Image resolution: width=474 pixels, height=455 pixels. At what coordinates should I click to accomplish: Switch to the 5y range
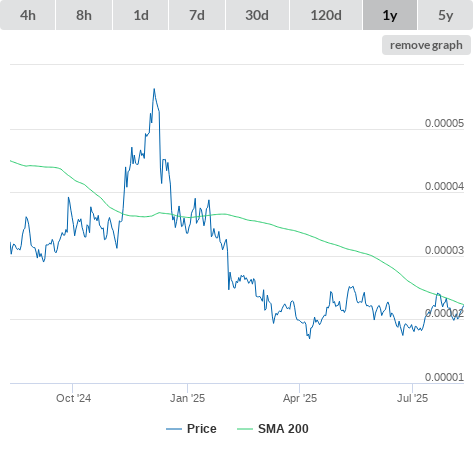click(x=445, y=15)
